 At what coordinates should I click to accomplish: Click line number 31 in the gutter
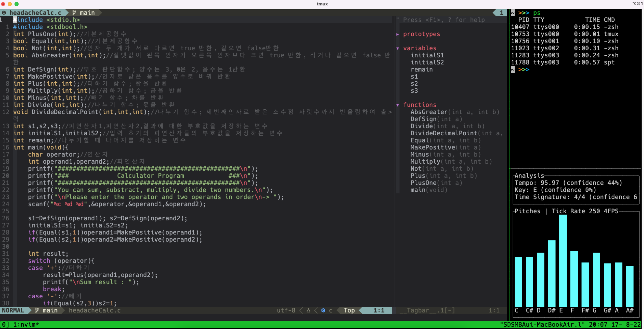point(6,254)
